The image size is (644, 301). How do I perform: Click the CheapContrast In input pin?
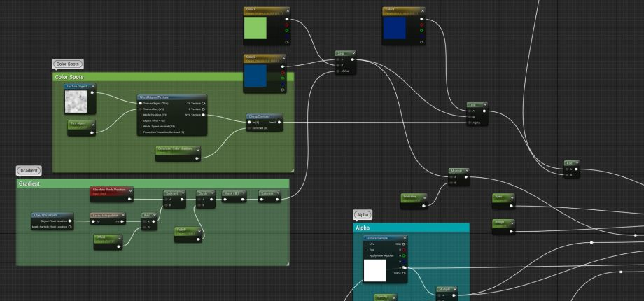249,122
